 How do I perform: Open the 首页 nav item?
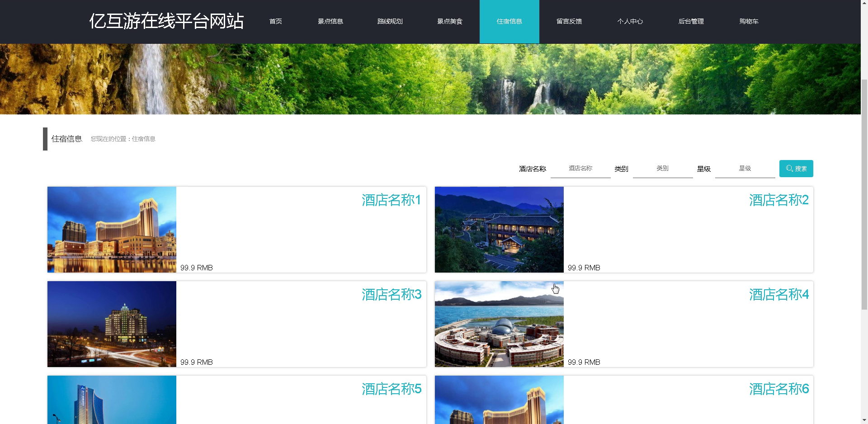276,21
